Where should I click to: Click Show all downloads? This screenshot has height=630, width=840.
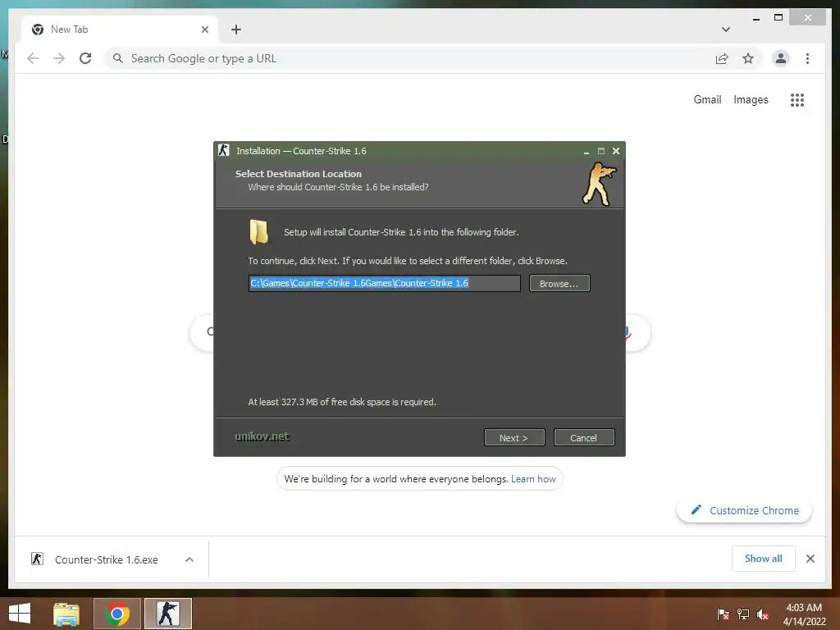(x=764, y=559)
